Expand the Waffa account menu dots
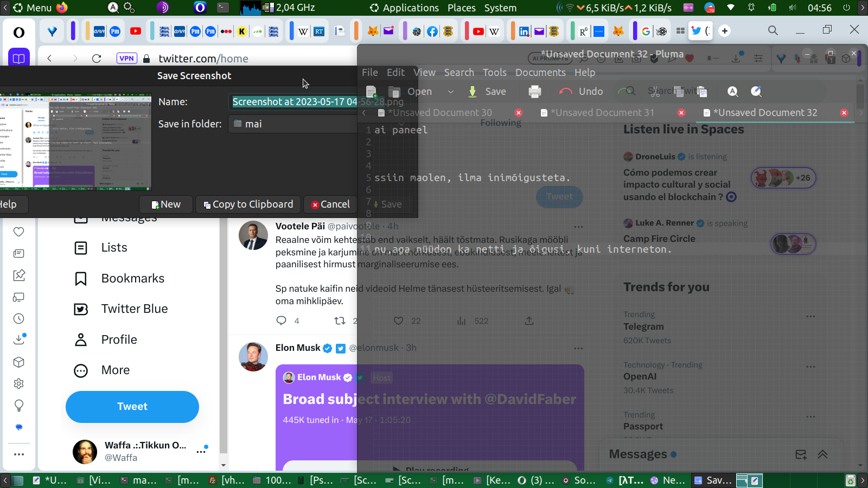Image resolution: width=868 pixels, height=488 pixels. (x=201, y=451)
